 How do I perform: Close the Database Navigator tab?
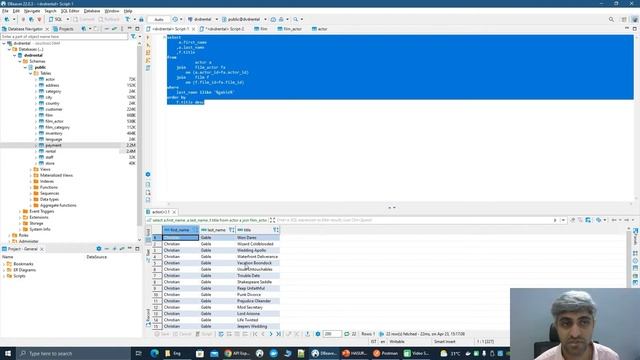coord(47,29)
